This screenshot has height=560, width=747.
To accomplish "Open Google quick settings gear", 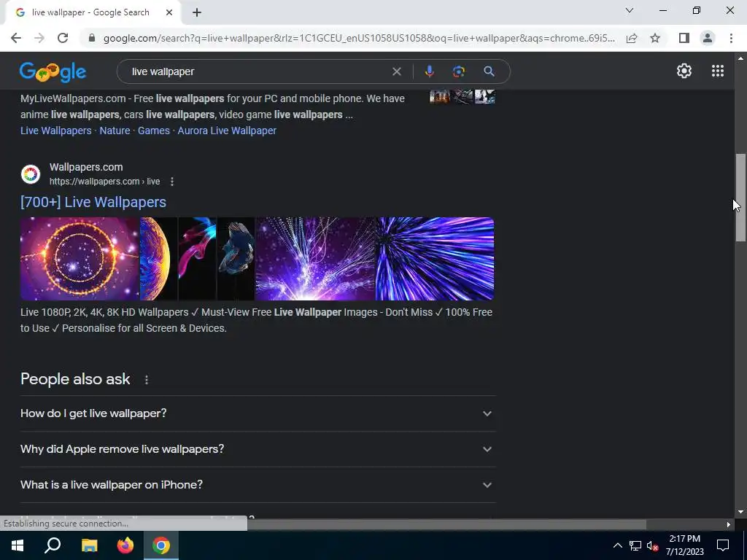I will coord(684,71).
